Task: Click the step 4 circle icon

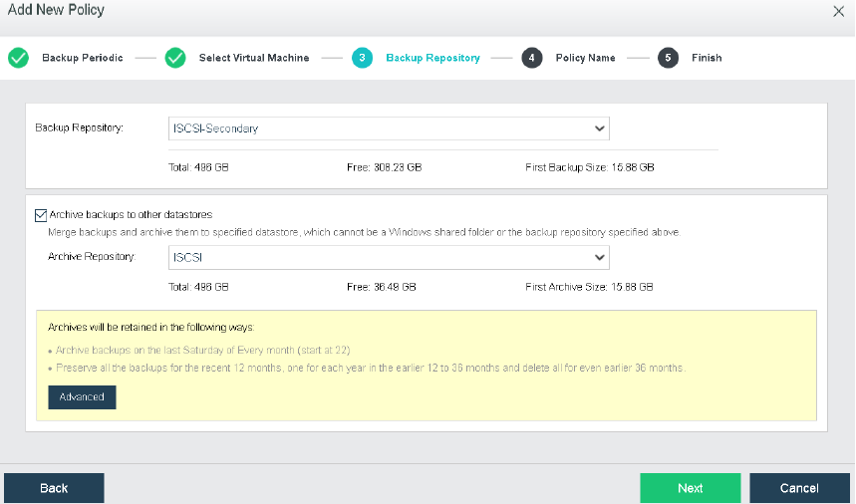Action: click(x=532, y=58)
